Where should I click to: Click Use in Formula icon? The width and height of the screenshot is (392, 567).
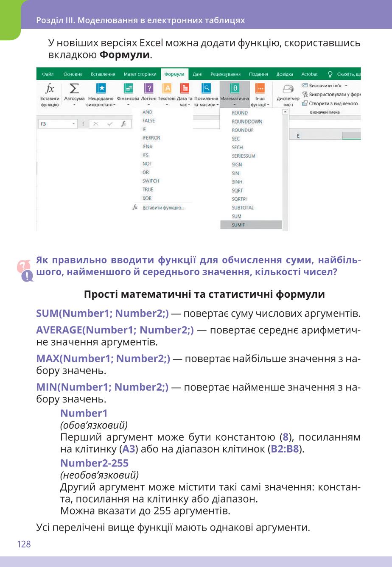point(304,94)
